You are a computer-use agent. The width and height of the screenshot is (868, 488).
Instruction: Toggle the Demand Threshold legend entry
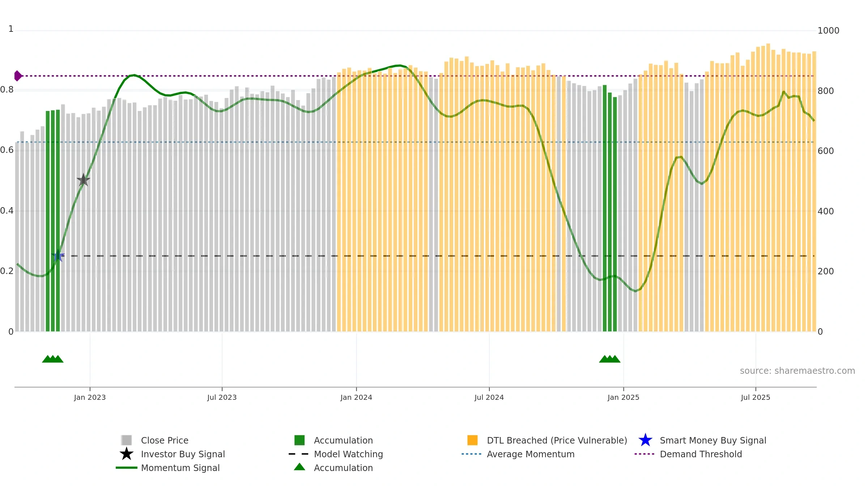click(x=701, y=454)
